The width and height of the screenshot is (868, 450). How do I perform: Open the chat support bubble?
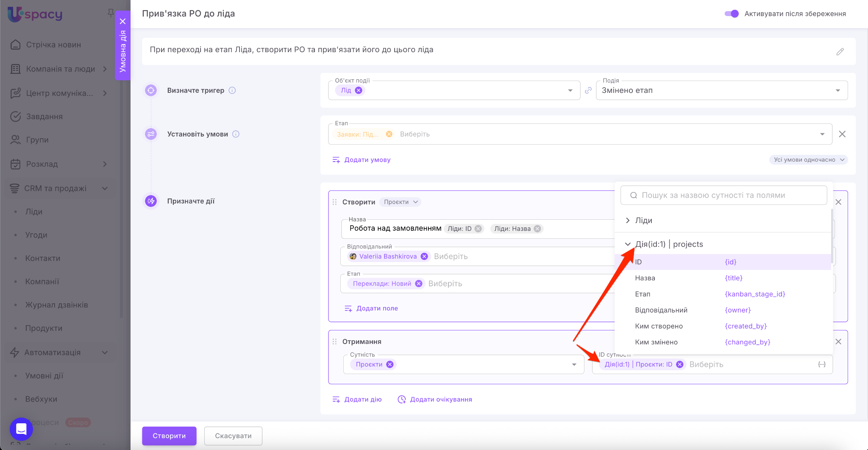pos(21,429)
